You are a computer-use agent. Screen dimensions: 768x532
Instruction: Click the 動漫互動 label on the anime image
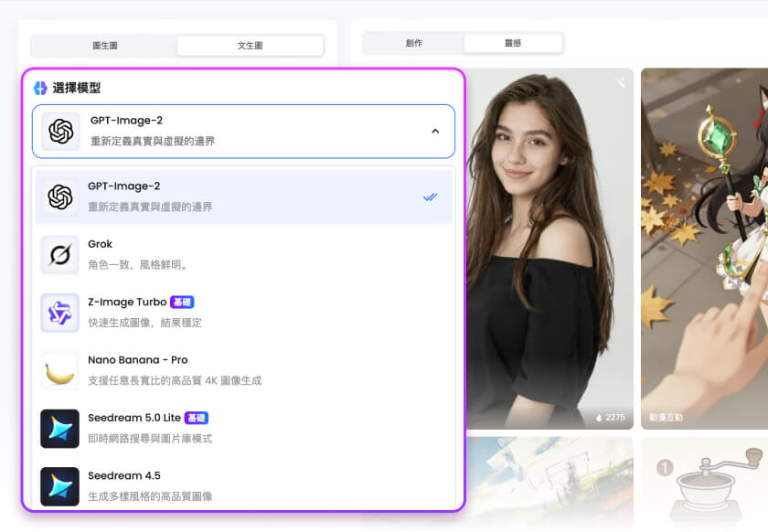[667, 418]
